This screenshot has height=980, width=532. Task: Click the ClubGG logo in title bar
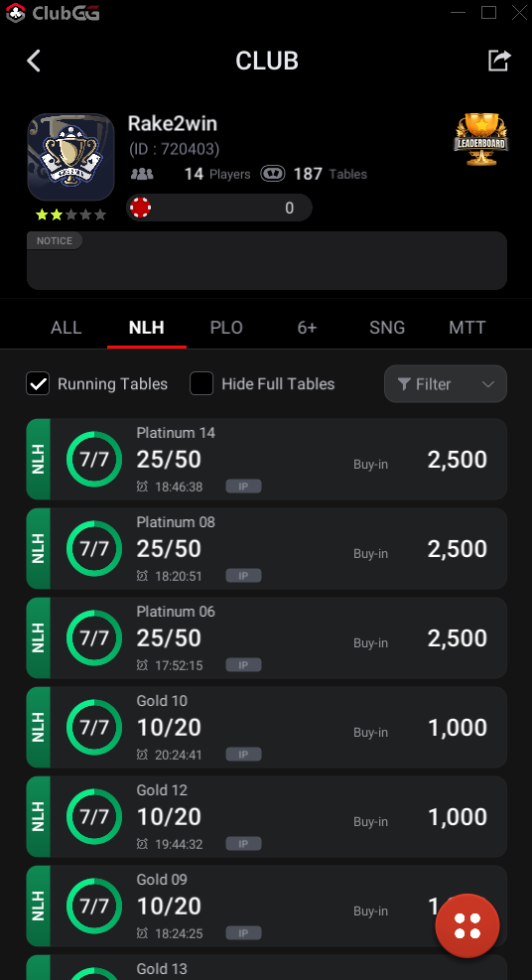point(53,13)
